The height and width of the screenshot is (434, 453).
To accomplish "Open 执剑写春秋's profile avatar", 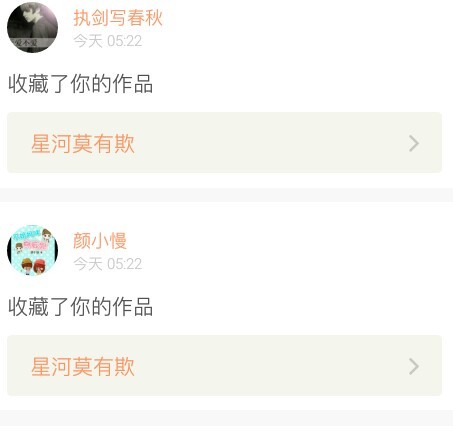I will [32, 27].
